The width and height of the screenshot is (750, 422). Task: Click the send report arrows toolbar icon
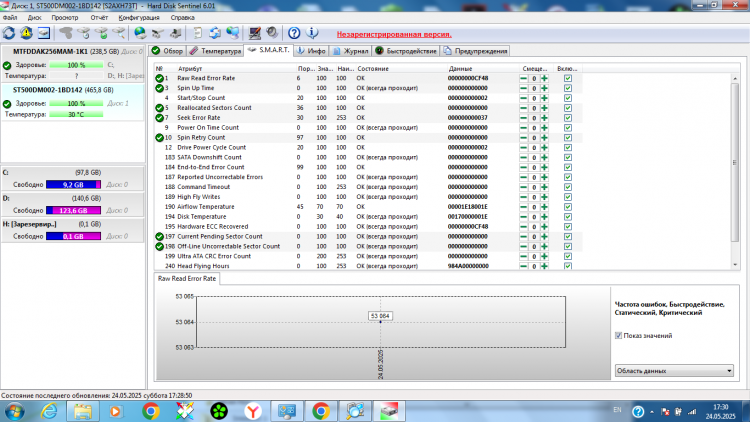point(215,33)
